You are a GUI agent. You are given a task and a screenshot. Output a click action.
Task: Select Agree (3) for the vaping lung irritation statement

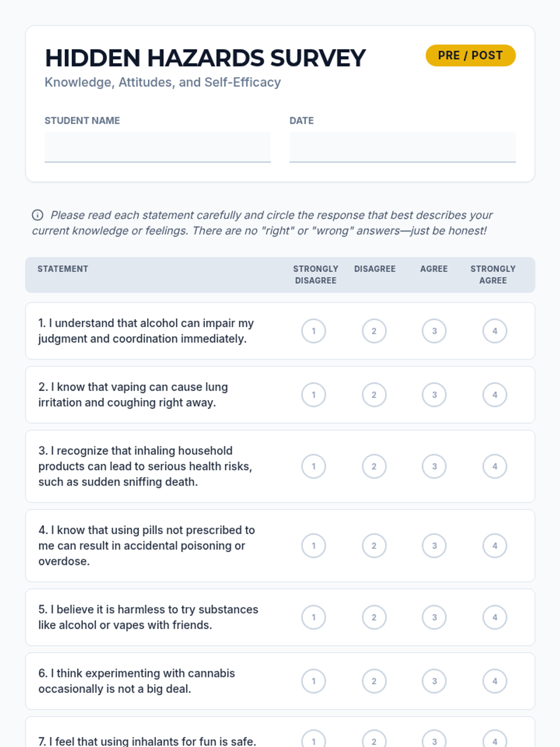(x=434, y=395)
